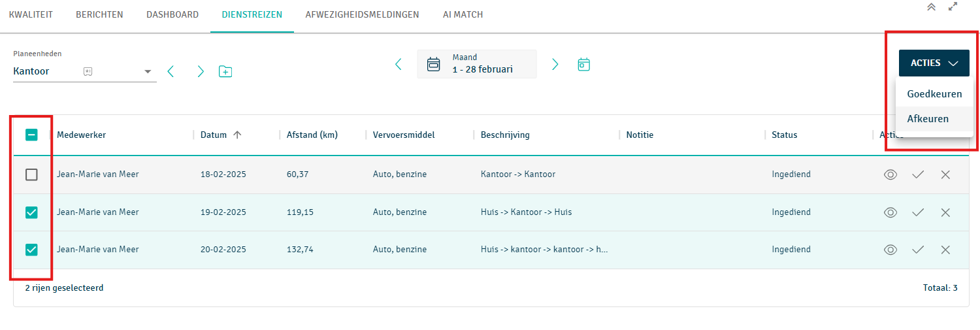Image resolution: width=980 pixels, height=330 pixels.
Task: Reject the 19-02-2025 trip with its X icon
Action: pyautogui.click(x=945, y=212)
